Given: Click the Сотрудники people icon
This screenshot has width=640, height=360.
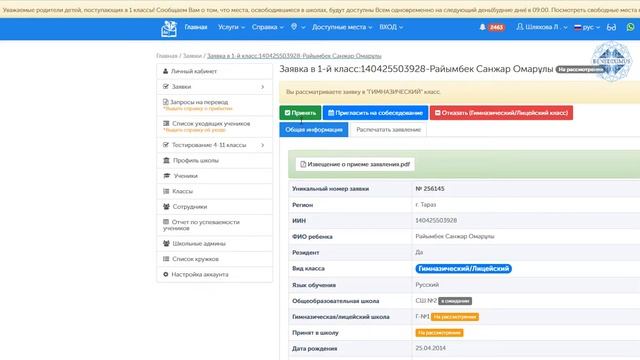Looking at the screenshot, I should pos(166,207).
